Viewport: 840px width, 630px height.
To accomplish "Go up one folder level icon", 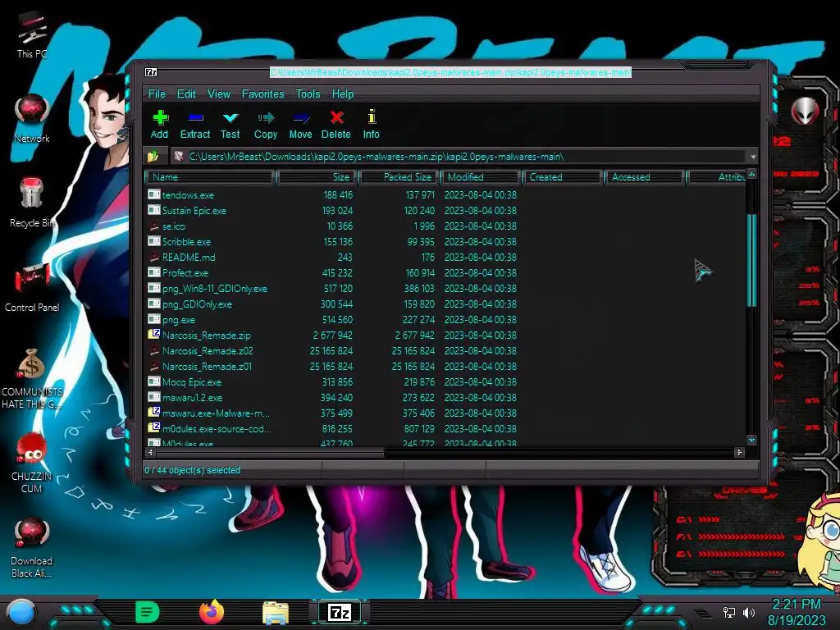I will [x=153, y=157].
